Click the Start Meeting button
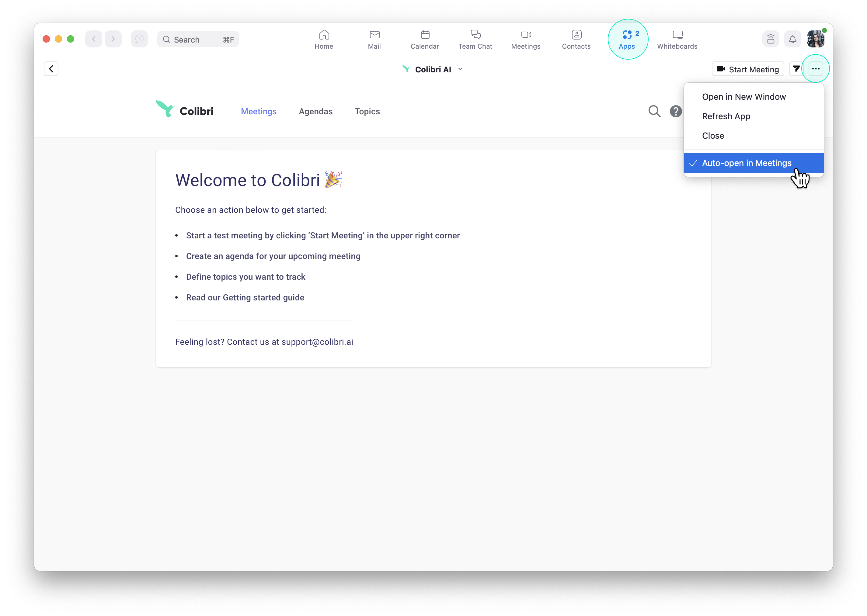This screenshot has height=616, width=867. (x=747, y=69)
